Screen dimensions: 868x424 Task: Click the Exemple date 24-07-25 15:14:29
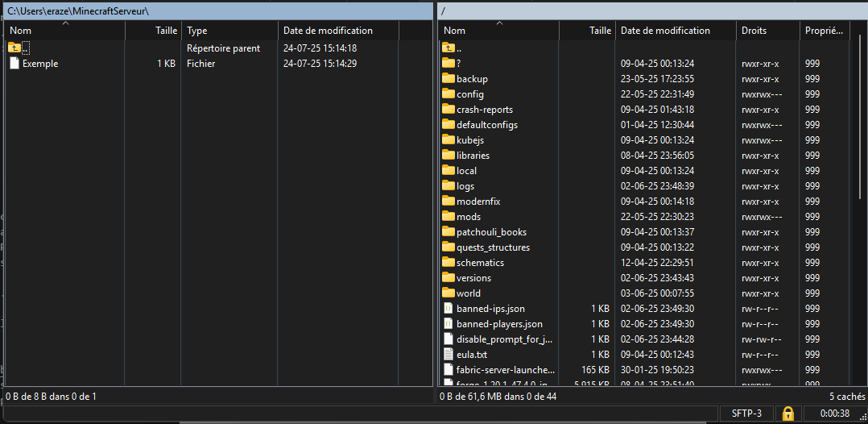point(320,64)
